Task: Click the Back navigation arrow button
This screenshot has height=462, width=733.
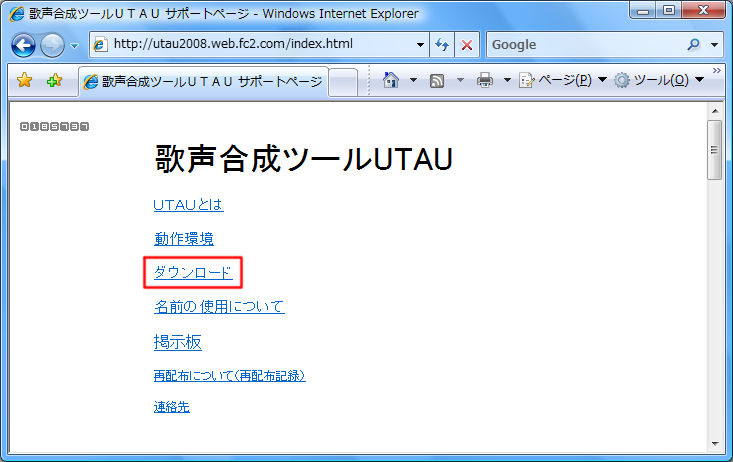Action: coord(24,45)
